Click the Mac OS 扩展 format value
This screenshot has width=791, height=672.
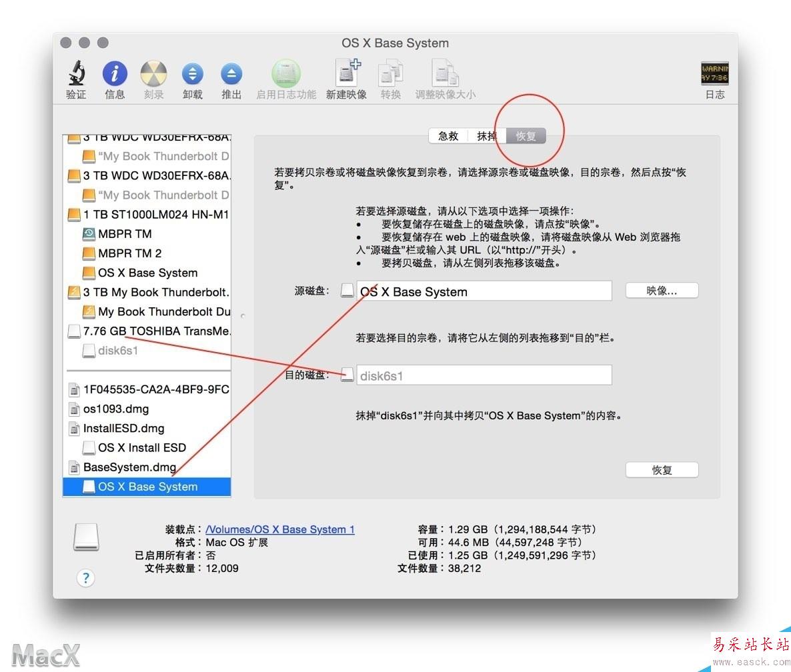(x=237, y=543)
